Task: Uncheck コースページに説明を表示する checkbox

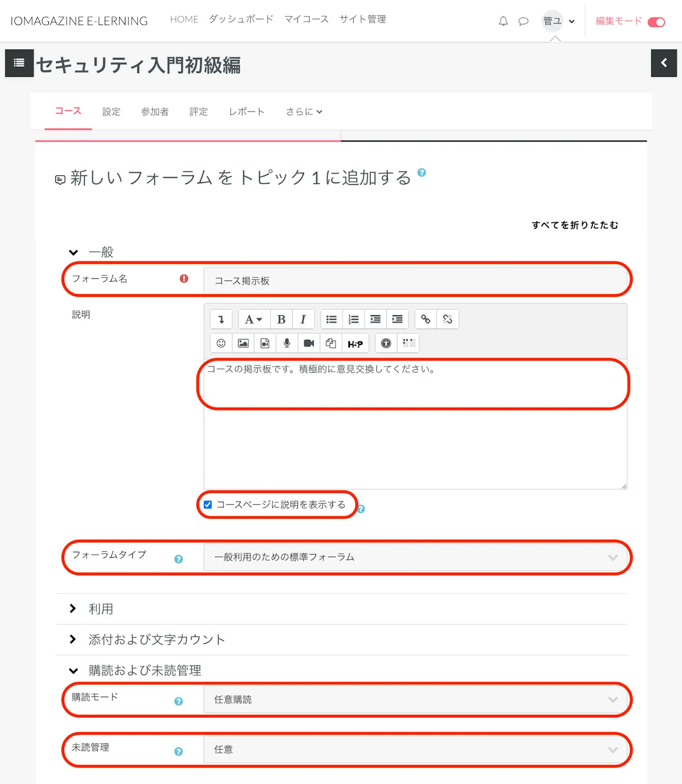Action: point(208,505)
